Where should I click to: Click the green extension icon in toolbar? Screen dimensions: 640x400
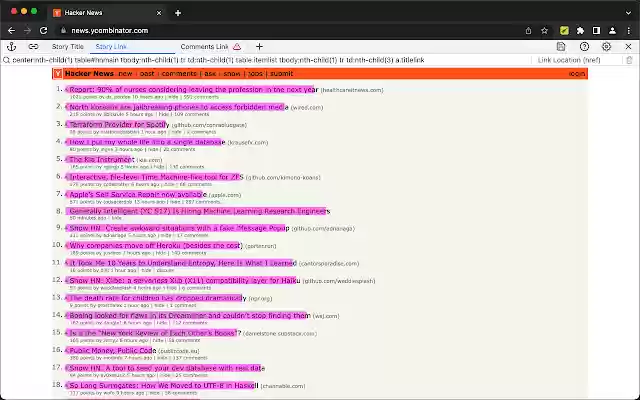click(x=564, y=31)
